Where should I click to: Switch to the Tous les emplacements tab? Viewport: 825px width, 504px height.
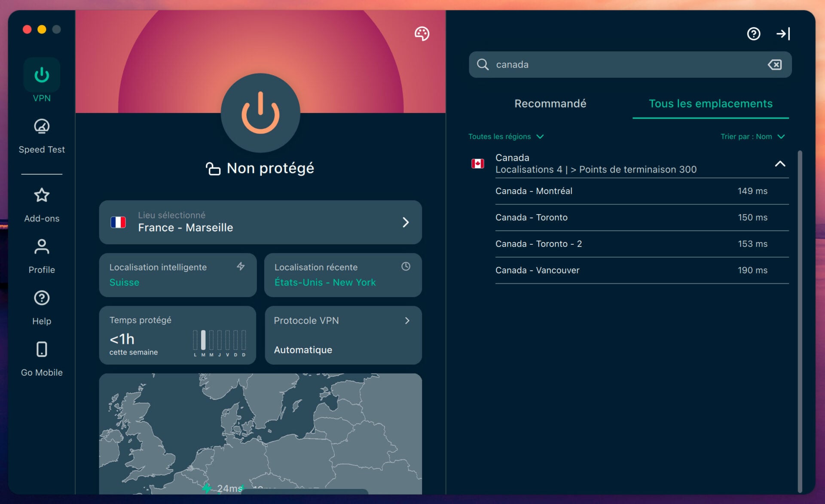pyautogui.click(x=711, y=103)
